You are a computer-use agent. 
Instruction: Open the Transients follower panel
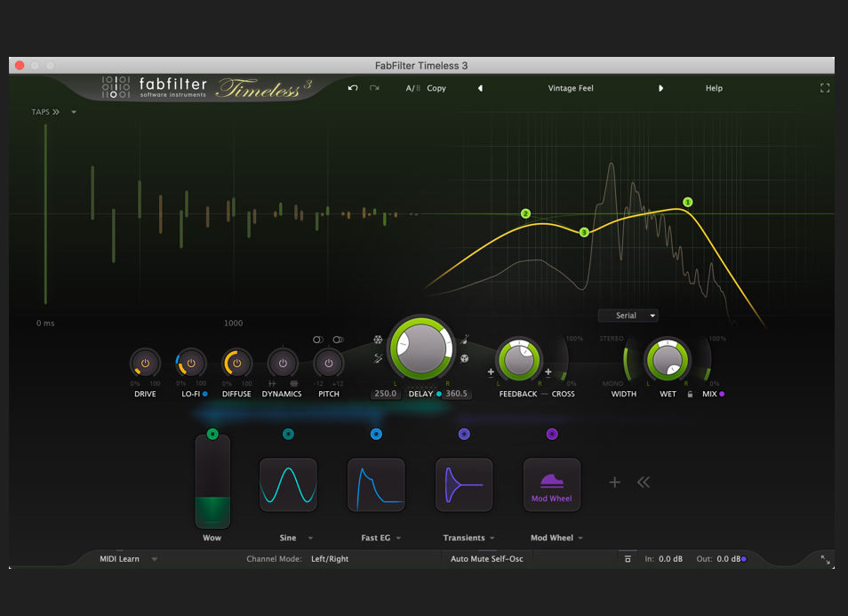[x=464, y=484]
